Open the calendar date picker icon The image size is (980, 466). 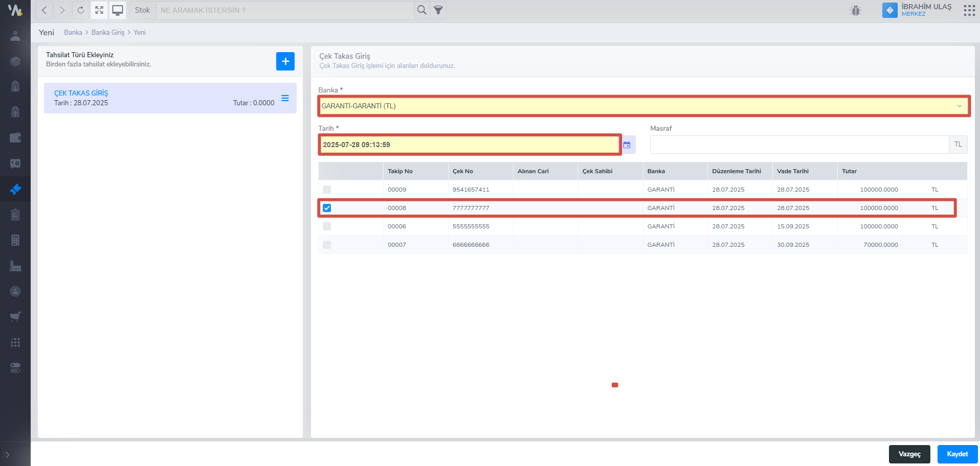point(627,145)
